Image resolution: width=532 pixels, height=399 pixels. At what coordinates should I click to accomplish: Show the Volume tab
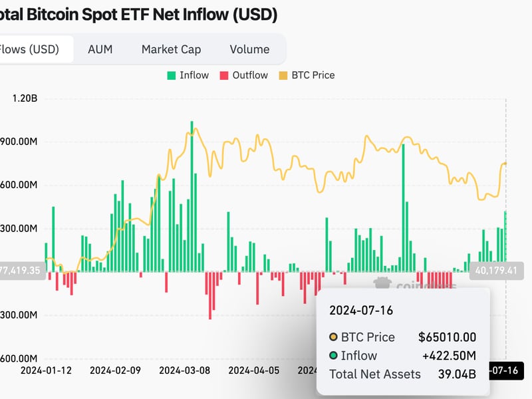pyautogui.click(x=249, y=49)
